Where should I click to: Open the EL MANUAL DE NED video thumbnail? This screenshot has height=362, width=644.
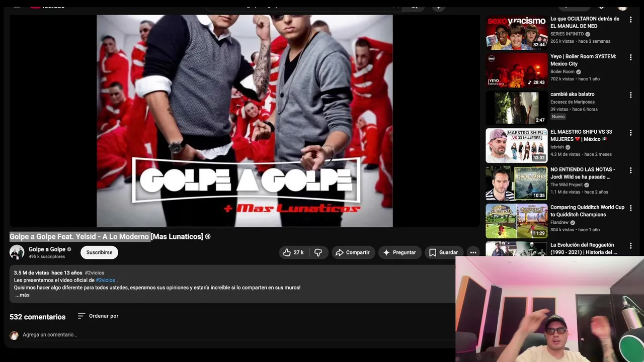coord(516,33)
